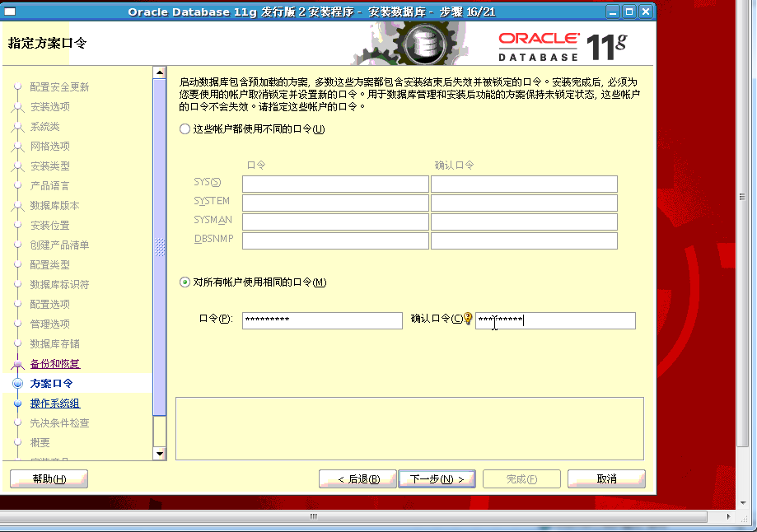Select 对所有帐户使用相同的口令 radio button
Viewport: 757px width, 532px height.
point(185,282)
